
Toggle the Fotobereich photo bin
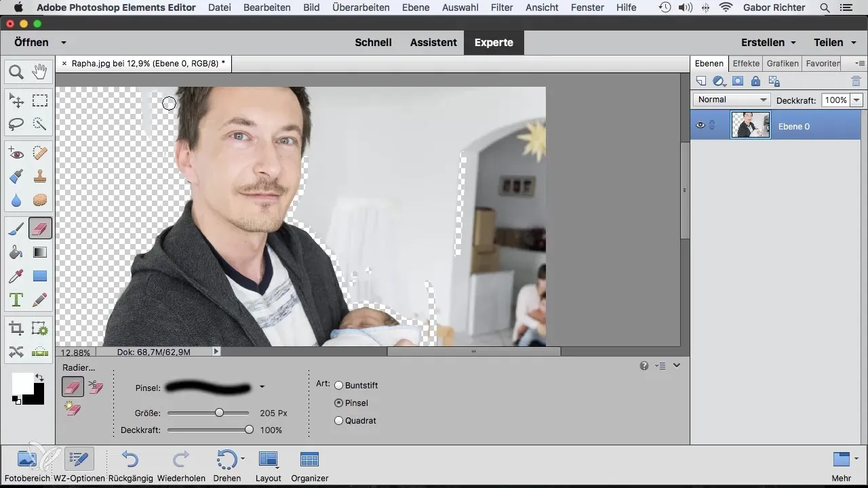28,465
